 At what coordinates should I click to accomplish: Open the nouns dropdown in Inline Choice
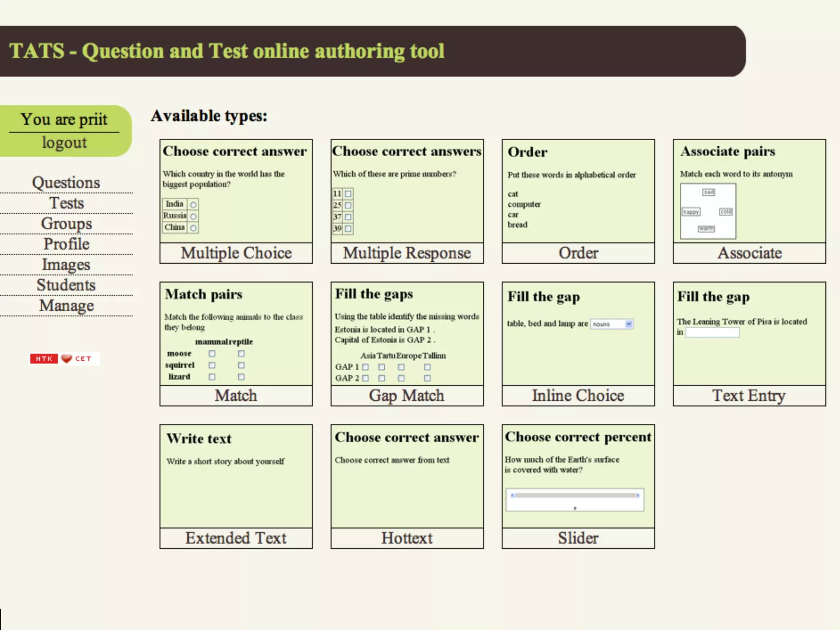click(x=612, y=324)
